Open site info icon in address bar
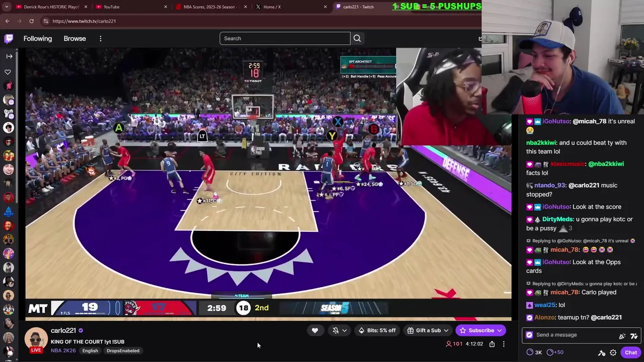 46,21
